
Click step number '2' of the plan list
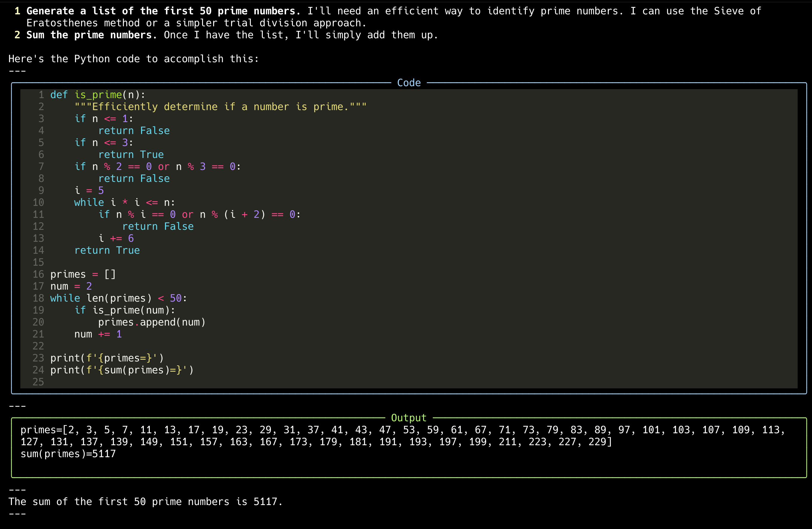17,35
